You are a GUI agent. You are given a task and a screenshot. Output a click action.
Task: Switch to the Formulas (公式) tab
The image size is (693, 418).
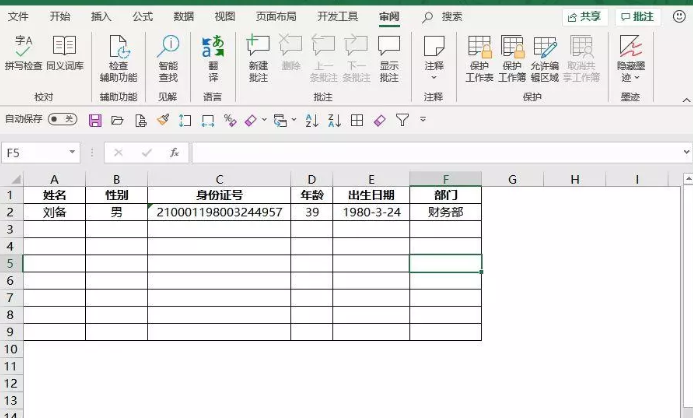[x=142, y=17]
